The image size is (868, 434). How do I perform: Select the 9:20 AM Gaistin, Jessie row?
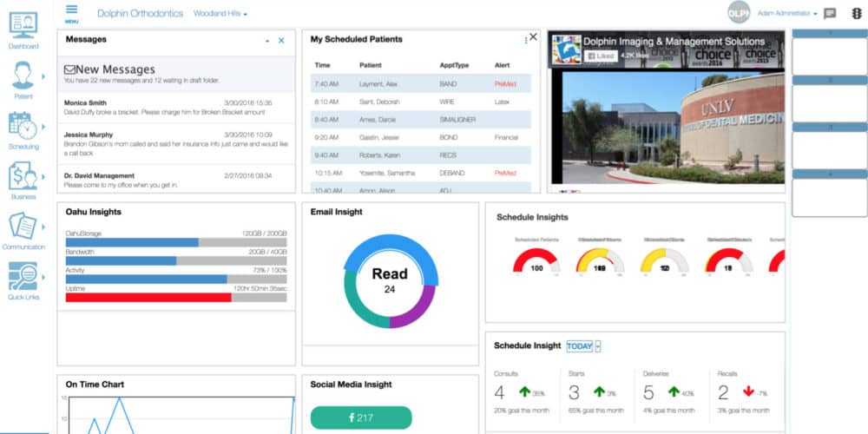[421, 137]
